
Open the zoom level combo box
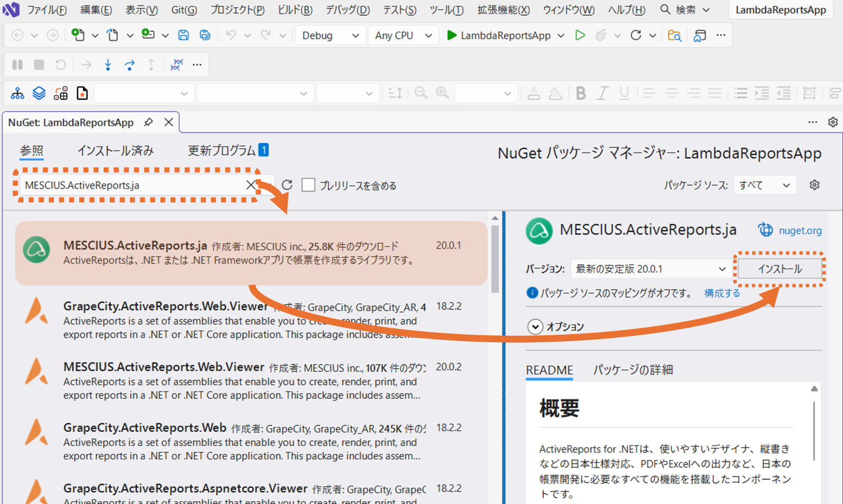point(486,93)
